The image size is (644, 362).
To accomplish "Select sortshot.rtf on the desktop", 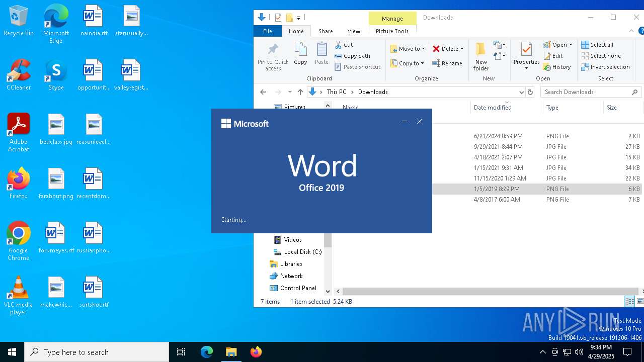I will pos(94,293).
